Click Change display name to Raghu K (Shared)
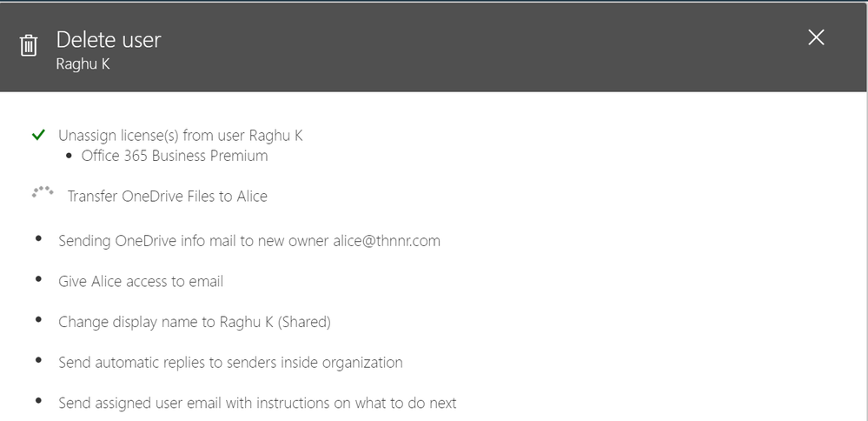The image size is (868, 421). 195,322
